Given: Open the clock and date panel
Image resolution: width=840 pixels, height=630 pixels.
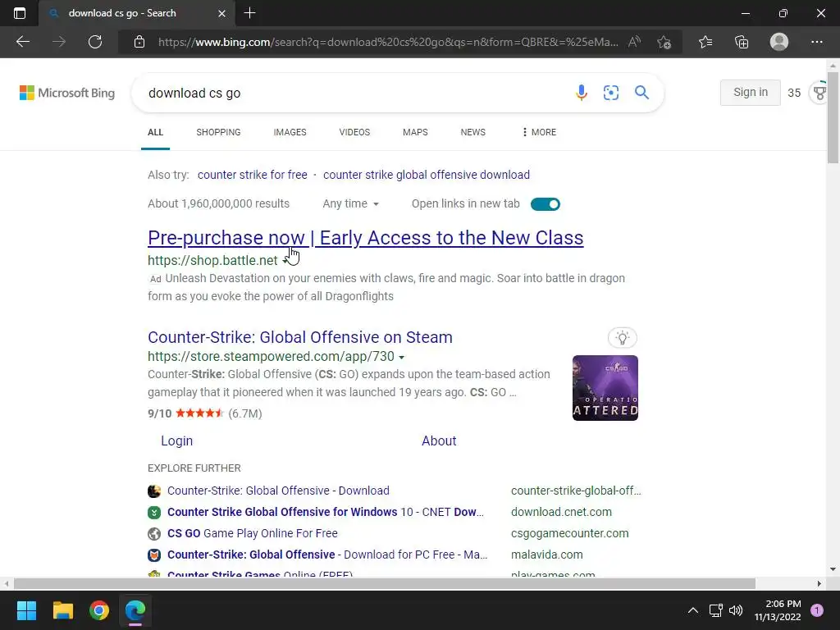Looking at the screenshot, I should click(x=778, y=610).
